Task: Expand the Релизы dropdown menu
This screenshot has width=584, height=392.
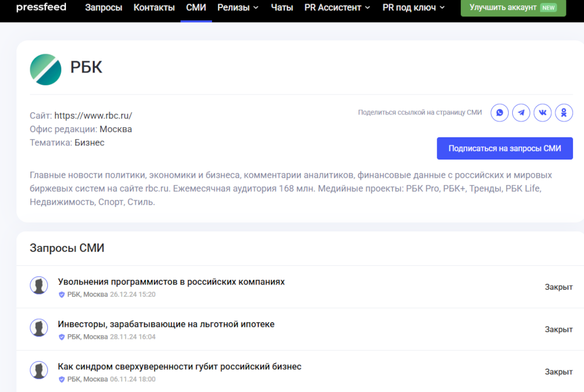Action: click(238, 8)
